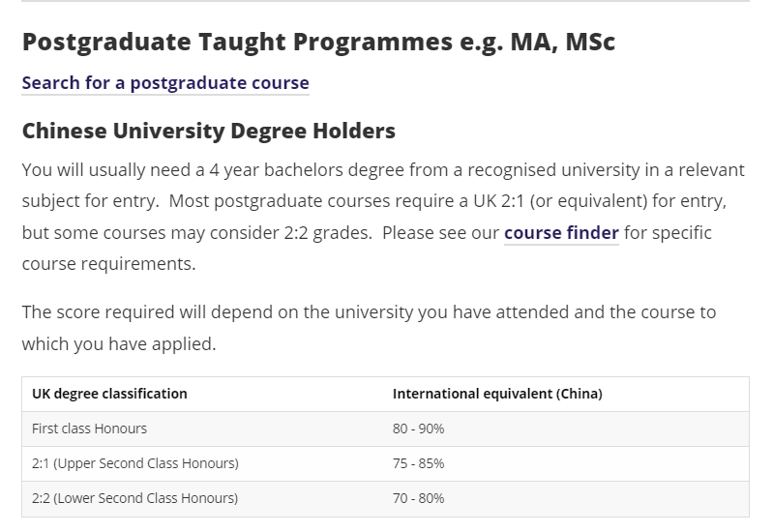Click the paragraph about 4 year bachelors degree

[383, 217]
